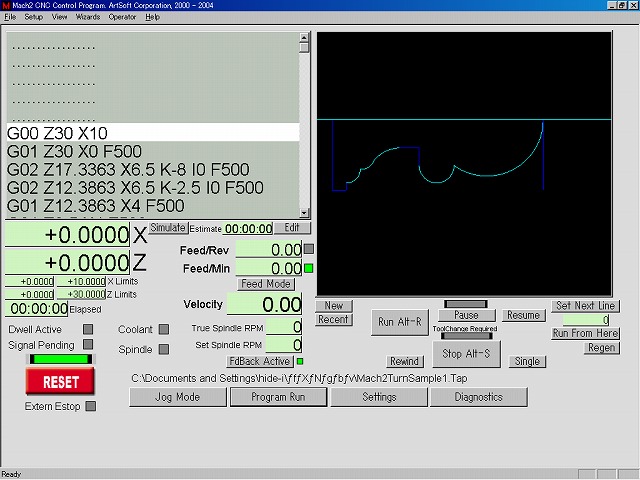
Task: Toggle the Feed/Rev indicator LED
Action: (x=309, y=249)
